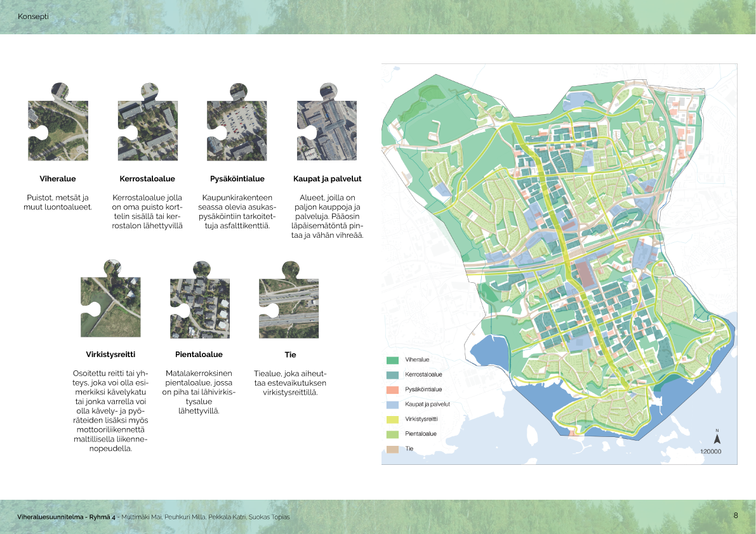Click the paragraph starting 'Matalakerroksinen pientaloalue'

click(199, 392)
